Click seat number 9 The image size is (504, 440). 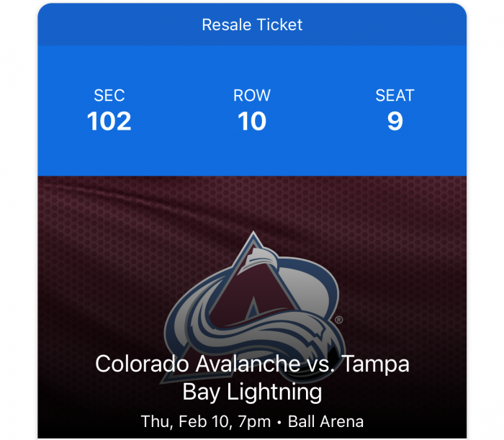pos(395,121)
